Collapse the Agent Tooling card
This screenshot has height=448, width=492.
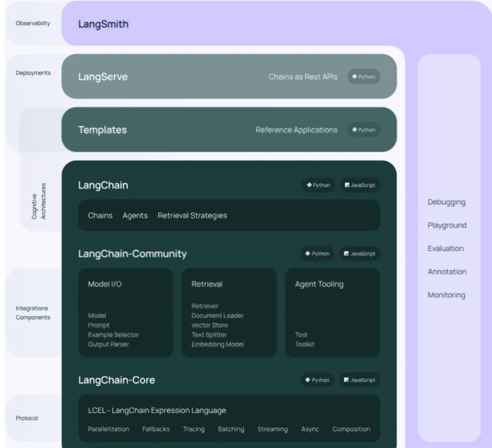(319, 284)
